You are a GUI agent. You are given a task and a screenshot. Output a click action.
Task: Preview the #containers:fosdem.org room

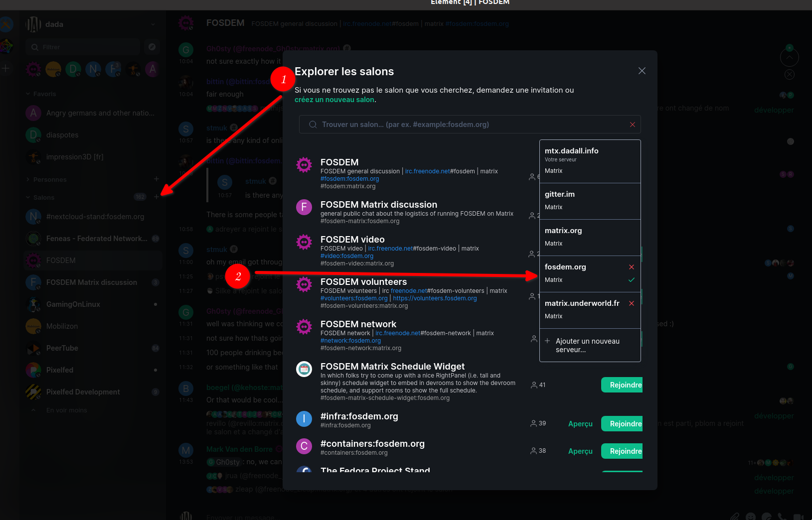[x=580, y=451]
